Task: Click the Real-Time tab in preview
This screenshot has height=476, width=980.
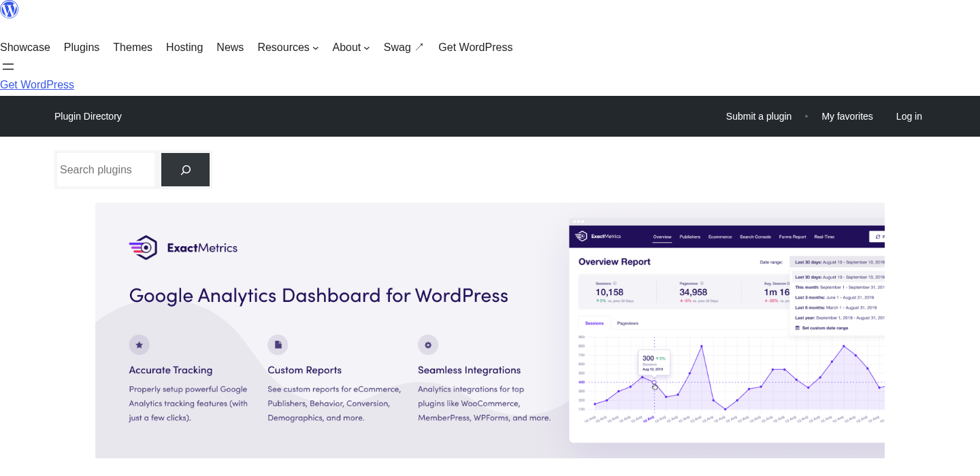Action: tap(824, 237)
